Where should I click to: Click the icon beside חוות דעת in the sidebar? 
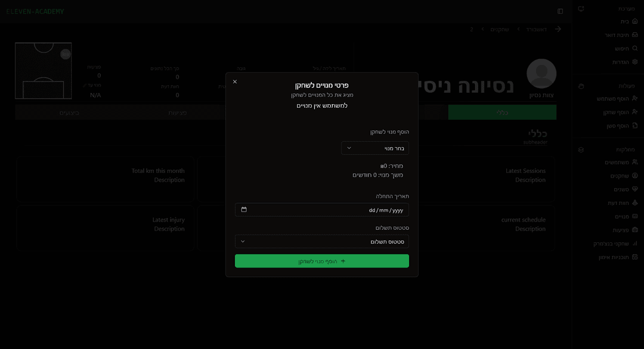click(x=635, y=202)
